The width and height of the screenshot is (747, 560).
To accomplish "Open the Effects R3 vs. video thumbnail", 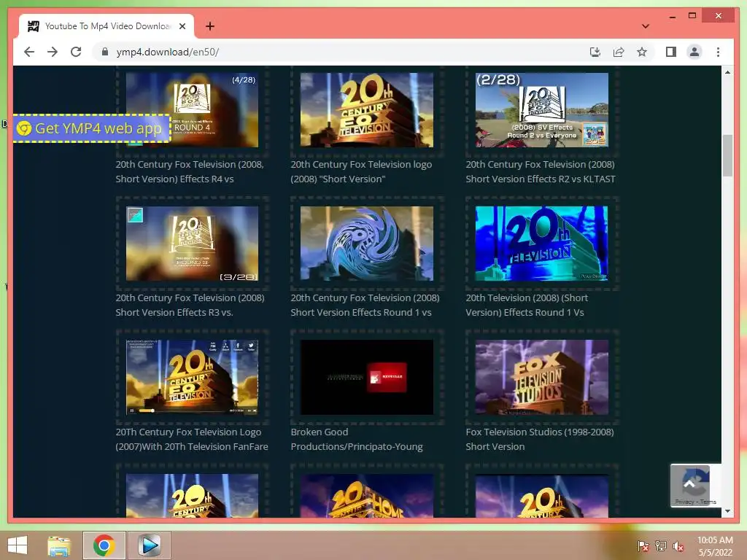I will (192, 244).
